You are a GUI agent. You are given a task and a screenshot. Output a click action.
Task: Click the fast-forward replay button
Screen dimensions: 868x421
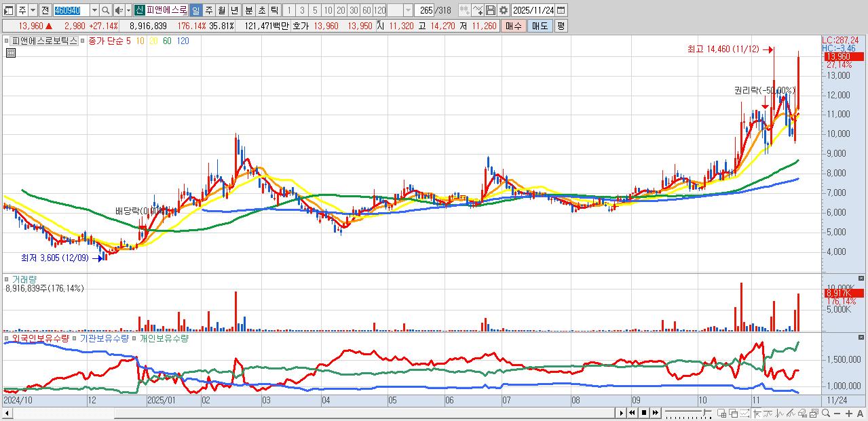[x=656, y=413]
